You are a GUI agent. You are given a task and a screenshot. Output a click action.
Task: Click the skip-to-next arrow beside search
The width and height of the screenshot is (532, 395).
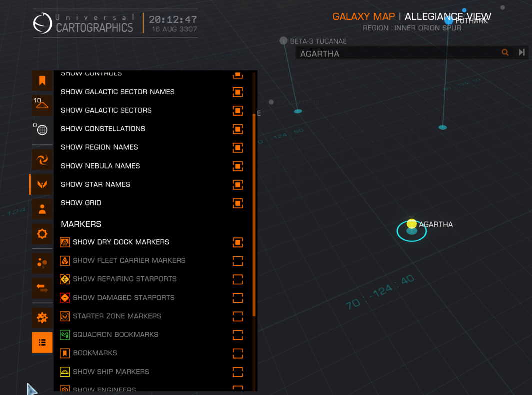click(x=522, y=52)
